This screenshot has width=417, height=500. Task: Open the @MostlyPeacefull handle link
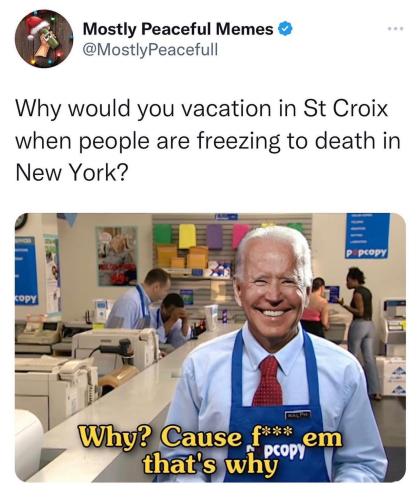[x=150, y=50]
